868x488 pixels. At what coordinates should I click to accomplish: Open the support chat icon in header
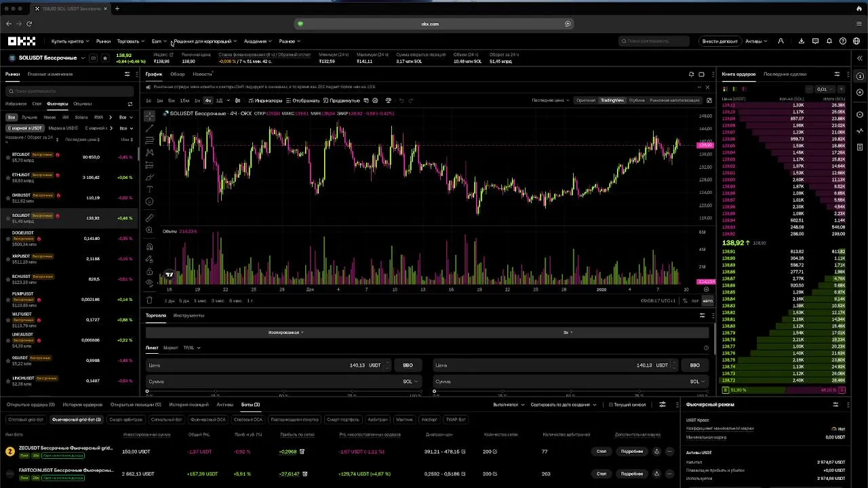pyautogui.click(x=816, y=41)
